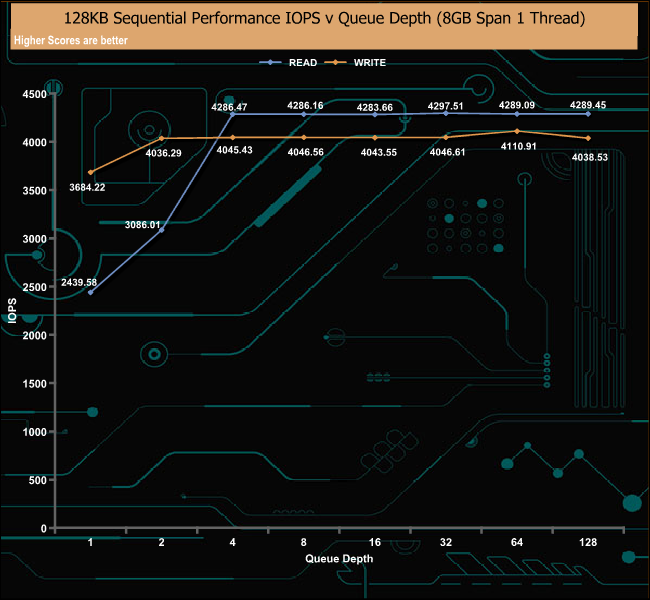Select WRITE data label 4046.61

[x=447, y=152]
